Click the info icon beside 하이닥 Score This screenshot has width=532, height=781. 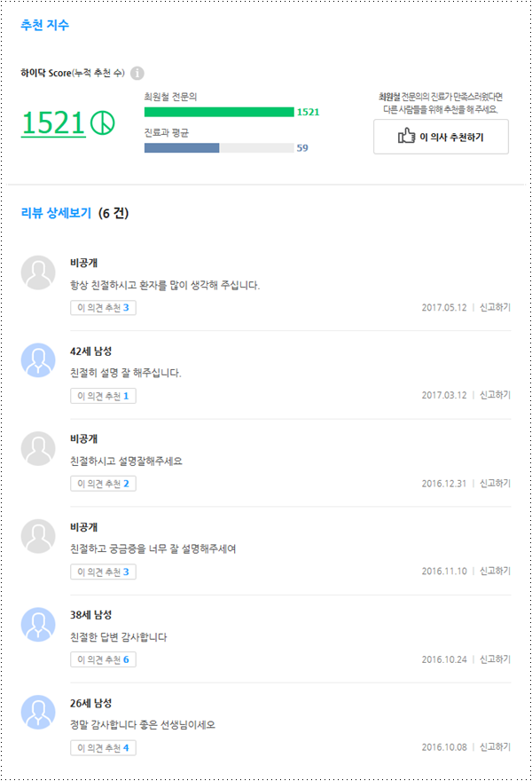point(137,74)
